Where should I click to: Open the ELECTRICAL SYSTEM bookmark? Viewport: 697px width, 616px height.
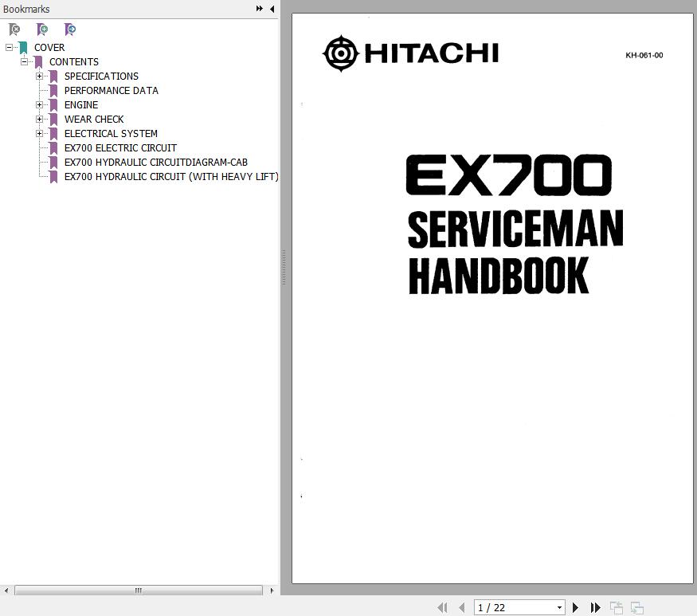(x=111, y=133)
